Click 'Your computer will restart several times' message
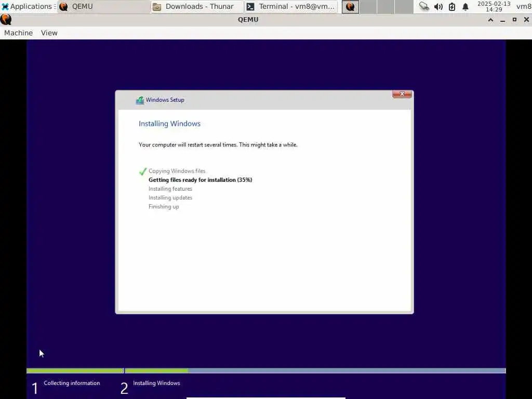 pyautogui.click(x=218, y=144)
